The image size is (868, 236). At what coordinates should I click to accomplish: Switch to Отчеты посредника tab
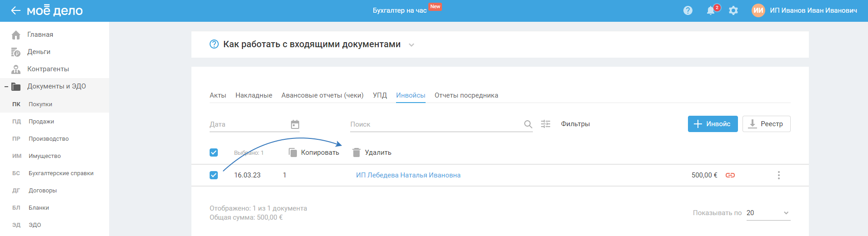click(x=466, y=95)
